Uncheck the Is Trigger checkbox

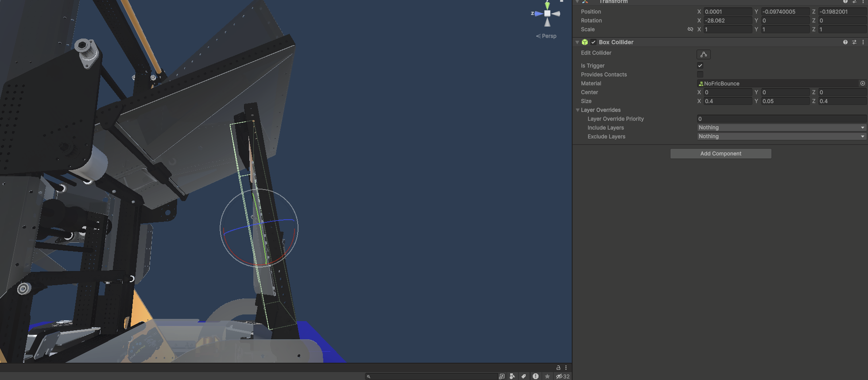click(700, 66)
